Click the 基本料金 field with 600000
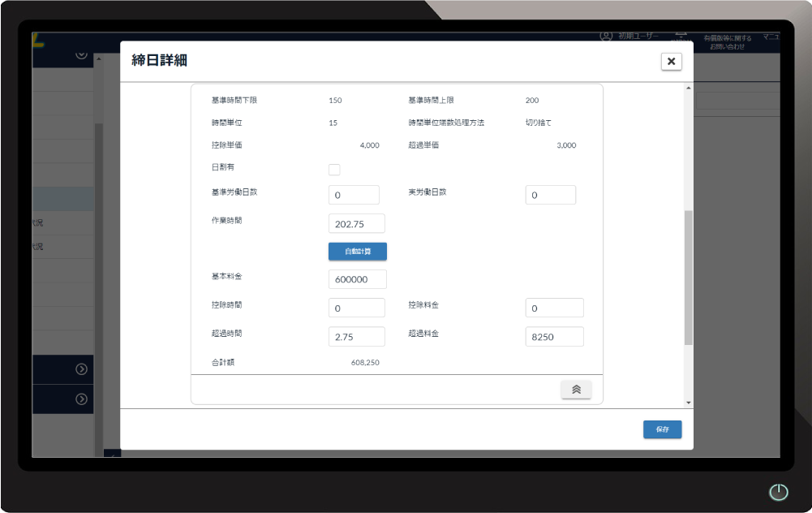Image resolution: width=812 pixels, height=513 pixels. (x=357, y=279)
